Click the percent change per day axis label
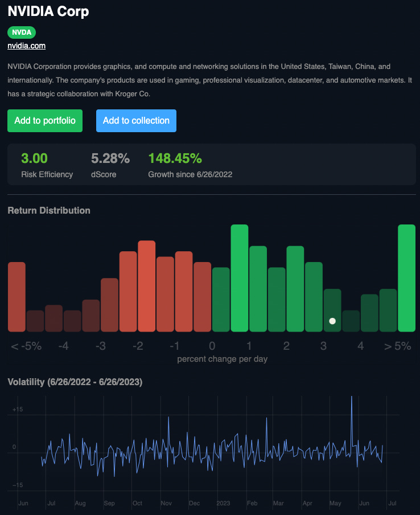This screenshot has width=420, height=515. coord(223,359)
